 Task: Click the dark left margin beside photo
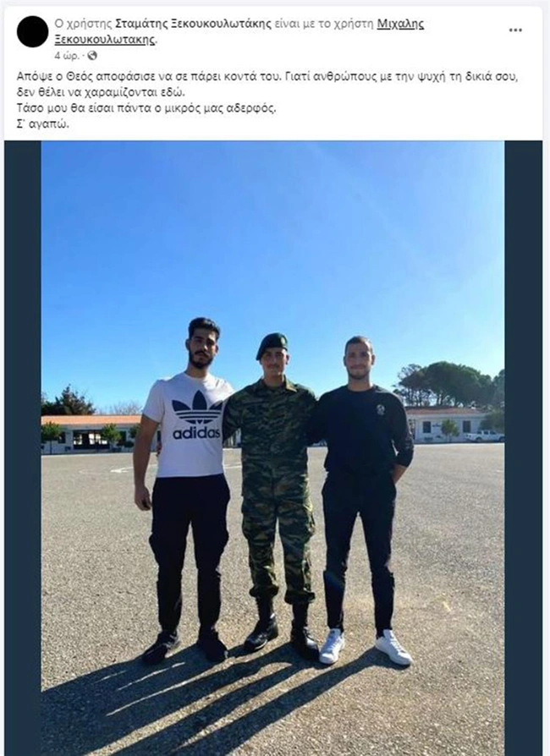tap(23, 448)
